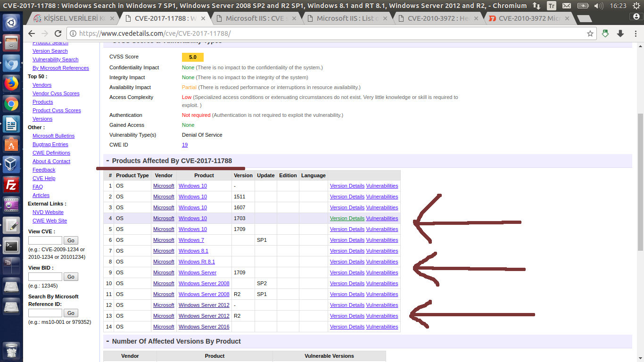This screenshot has width=644, height=362.
Task: Open Microsoft vendor link in row 9
Action: (x=164, y=272)
